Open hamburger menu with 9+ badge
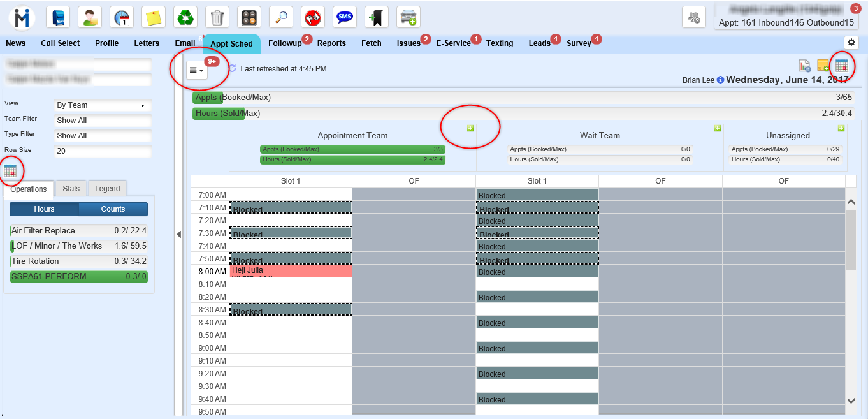The height and width of the screenshot is (419, 868). (196, 70)
